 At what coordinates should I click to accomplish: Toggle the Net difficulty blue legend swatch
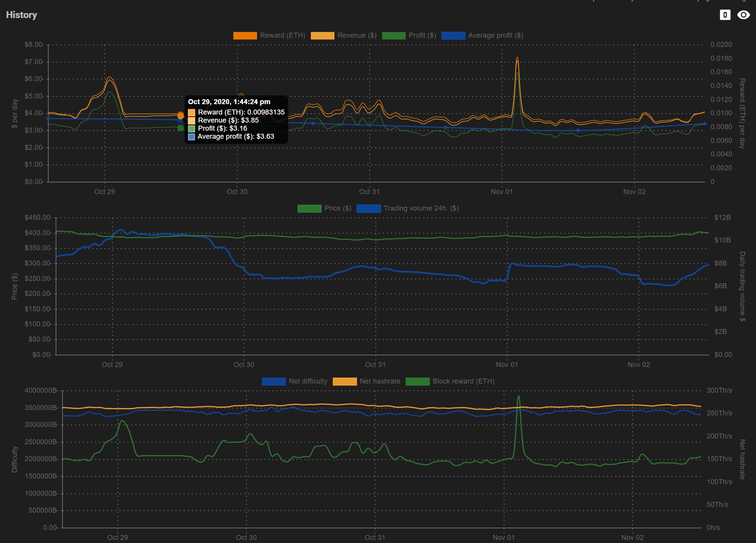pyautogui.click(x=274, y=381)
